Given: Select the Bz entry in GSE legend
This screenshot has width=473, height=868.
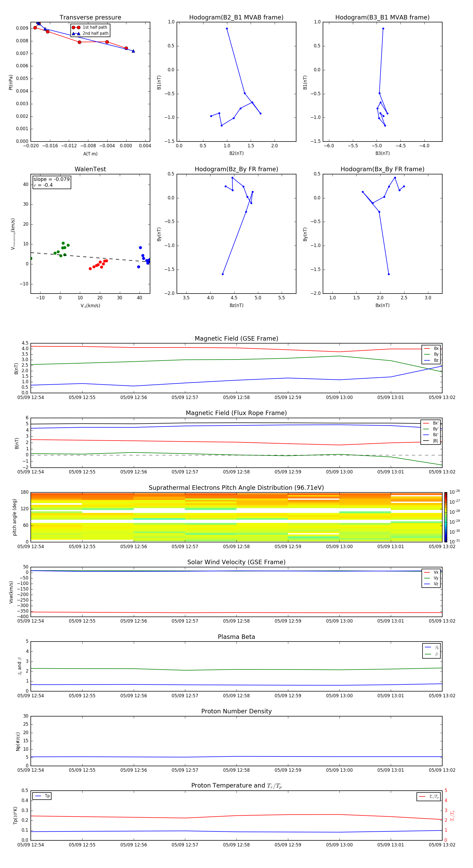Looking at the screenshot, I should click(x=431, y=361).
